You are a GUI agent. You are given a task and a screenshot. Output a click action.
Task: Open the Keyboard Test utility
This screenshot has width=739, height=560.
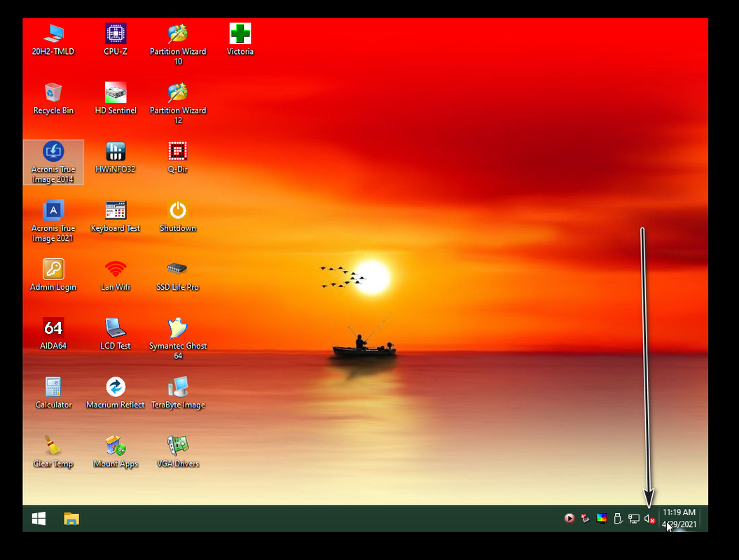(x=116, y=216)
